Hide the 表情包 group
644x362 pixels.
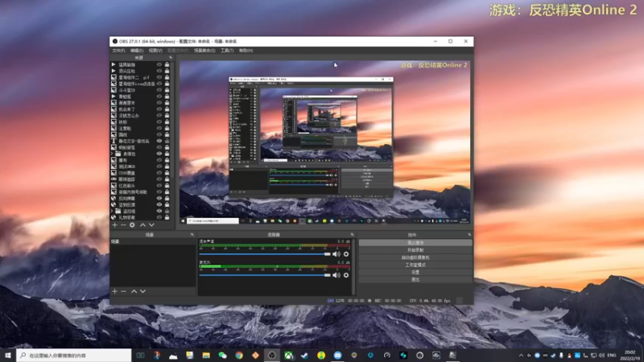coord(159,154)
